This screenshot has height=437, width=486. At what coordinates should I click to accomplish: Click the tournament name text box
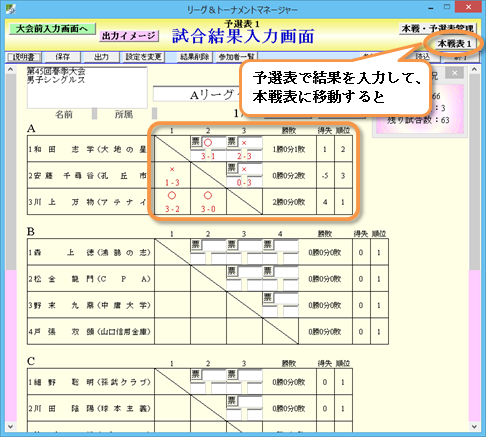tap(87, 87)
